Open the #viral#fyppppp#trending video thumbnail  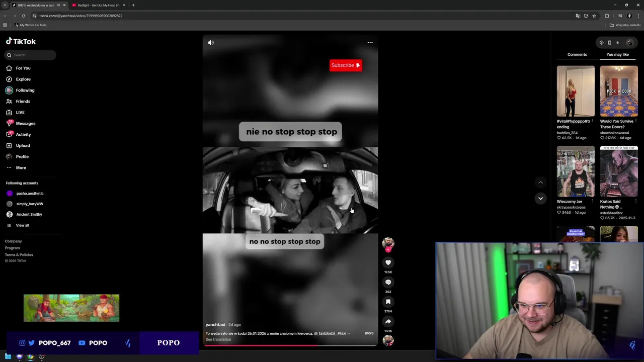coord(576,91)
